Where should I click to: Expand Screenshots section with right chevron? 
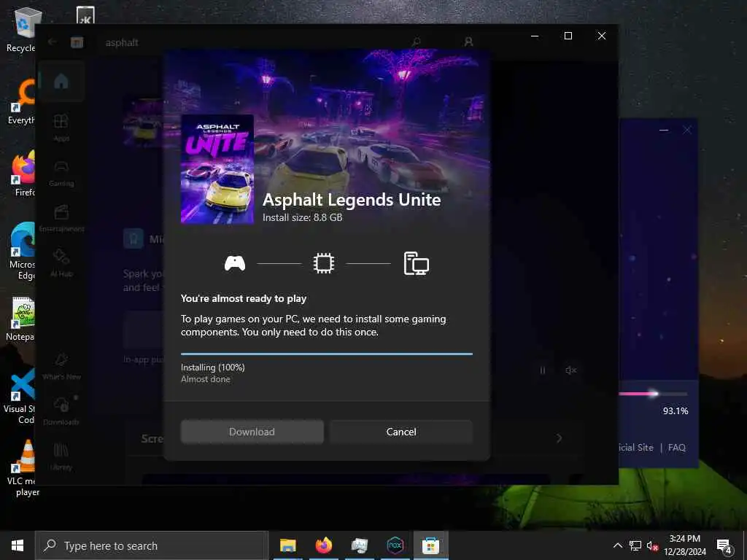coord(560,438)
